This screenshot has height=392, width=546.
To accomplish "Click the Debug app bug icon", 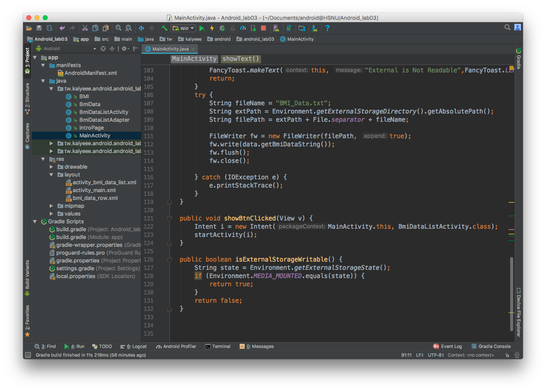I will pos(222,28).
